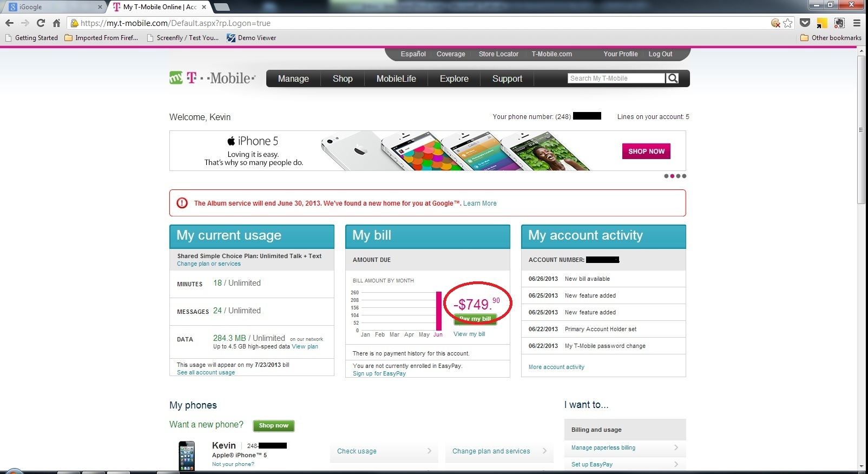Expand Manage paperless billing arrow
The width and height of the screenshot is (868, 474).
pos(676,447)
